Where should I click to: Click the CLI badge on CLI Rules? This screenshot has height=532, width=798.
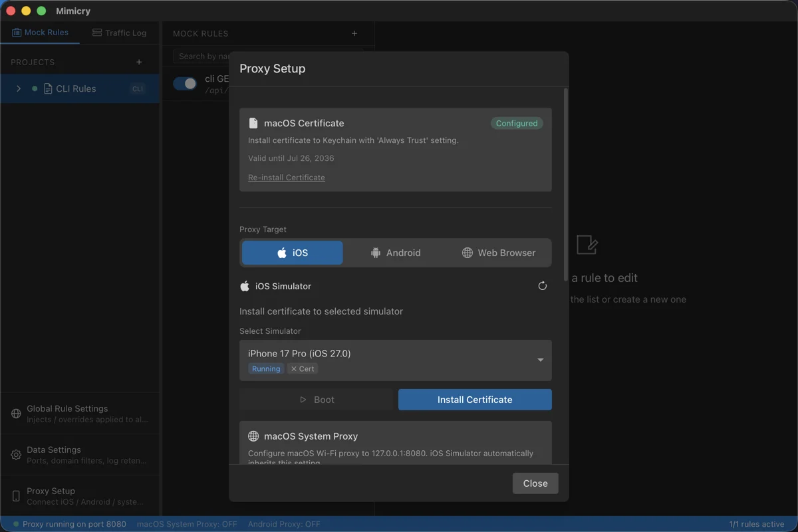coord(138,88)
